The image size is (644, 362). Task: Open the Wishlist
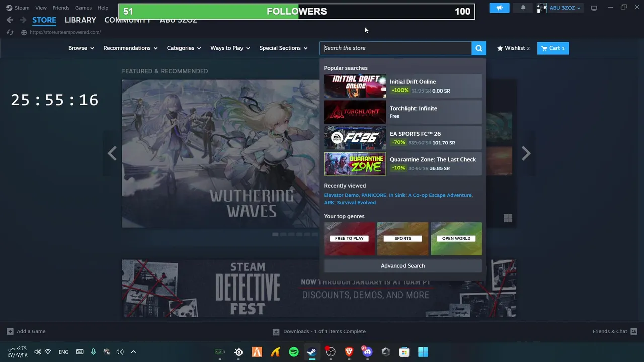(x=513, y=48)
